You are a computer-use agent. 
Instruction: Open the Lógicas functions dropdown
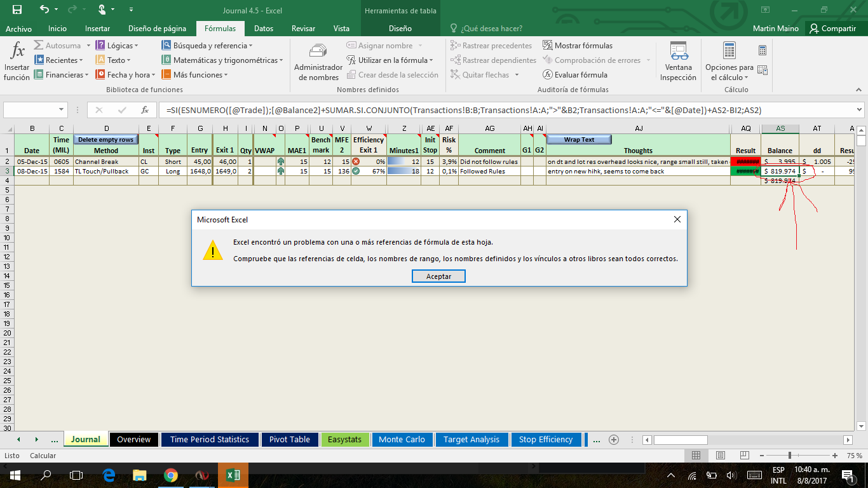tap(118, 46)
